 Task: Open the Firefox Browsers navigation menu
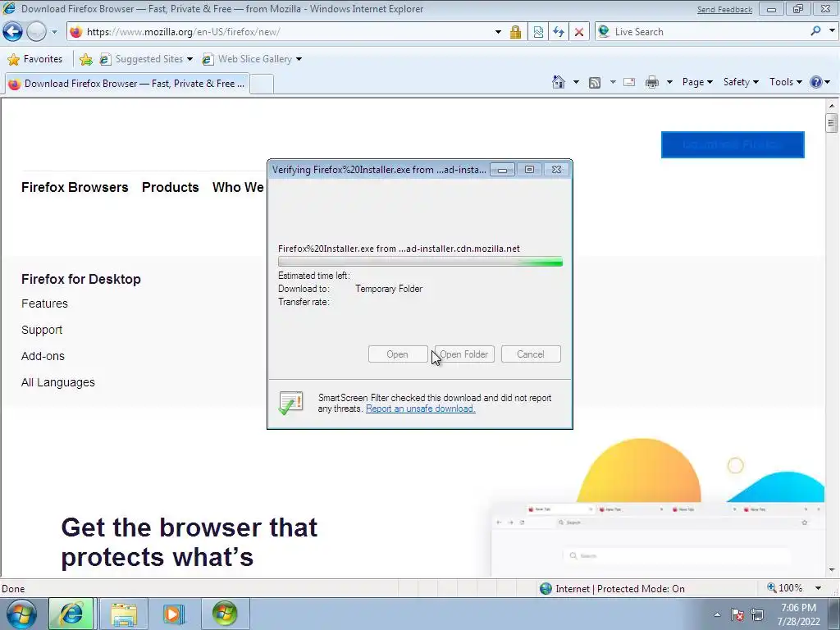pyautogui.click(x=75, y=187)
